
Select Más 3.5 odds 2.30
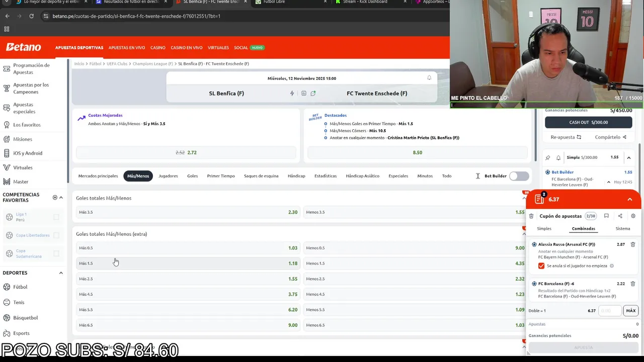pos(188,212)
